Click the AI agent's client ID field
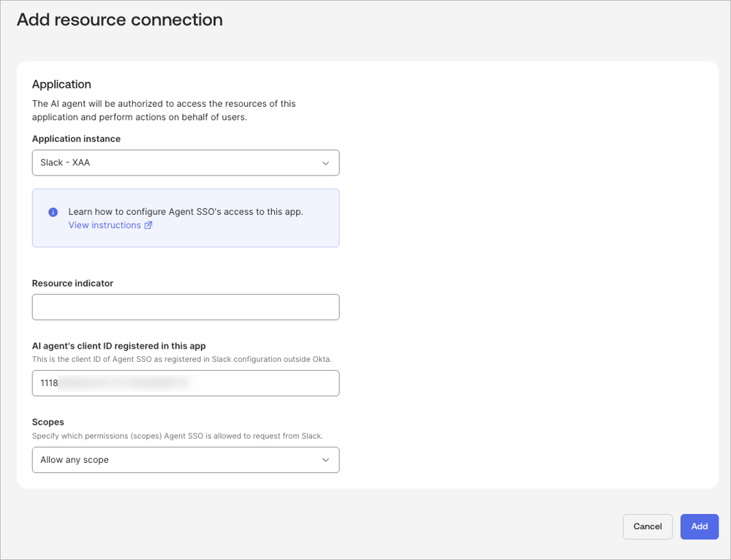 [x=186, y=383]
